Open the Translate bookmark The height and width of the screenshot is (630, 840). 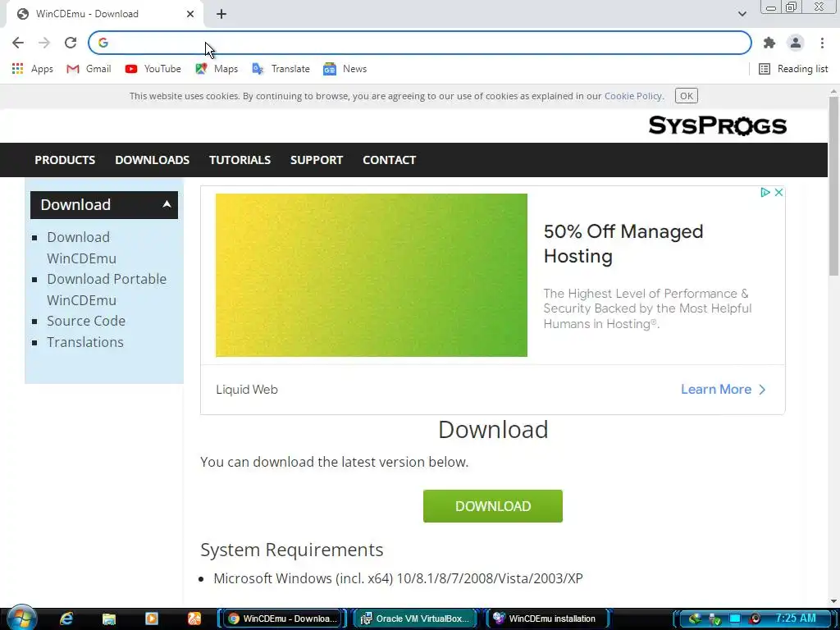(x=281, y=69)
